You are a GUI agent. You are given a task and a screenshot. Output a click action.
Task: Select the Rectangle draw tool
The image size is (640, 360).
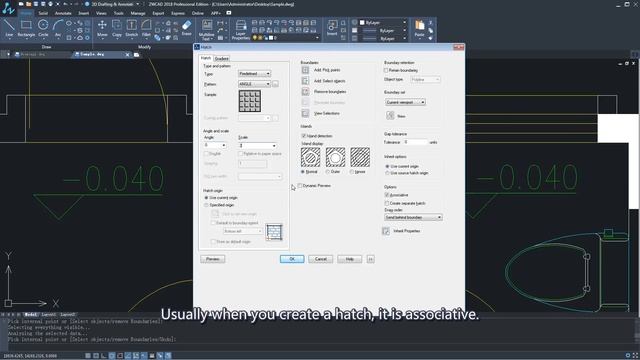coord(26,28)
